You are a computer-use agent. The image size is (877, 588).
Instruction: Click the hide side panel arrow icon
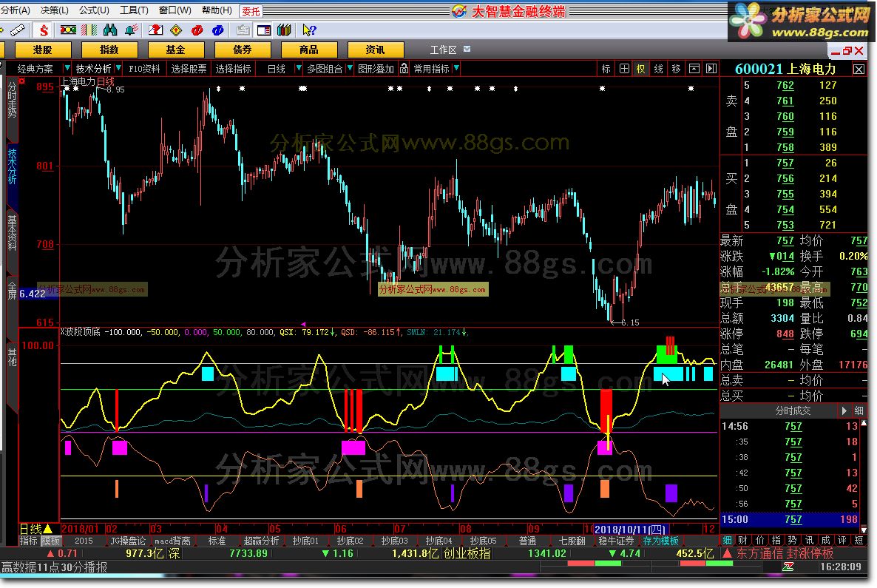tap(711, 69)
